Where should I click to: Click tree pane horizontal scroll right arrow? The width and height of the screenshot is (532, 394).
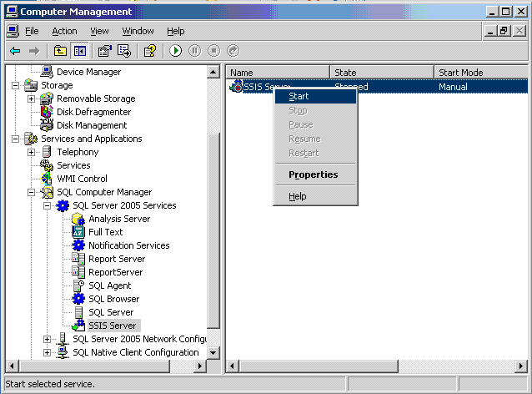[200, 366]
